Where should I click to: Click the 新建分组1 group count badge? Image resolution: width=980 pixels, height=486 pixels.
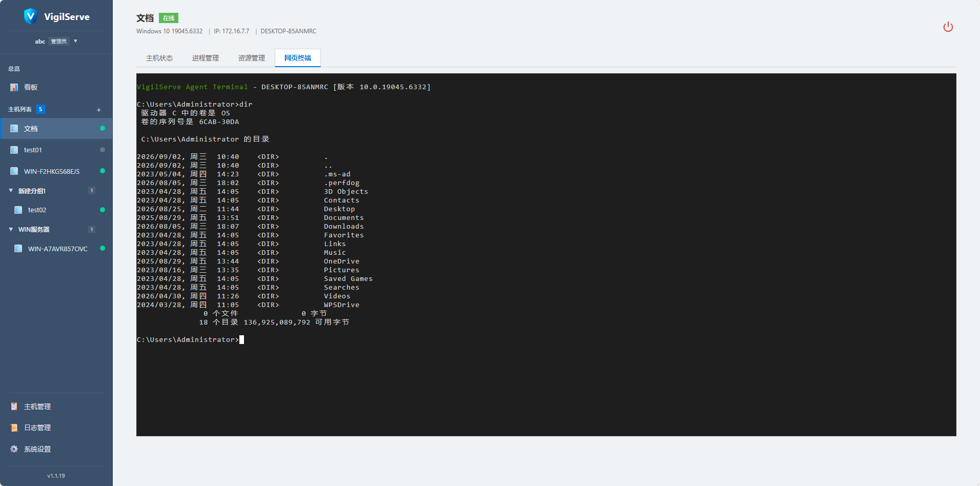92,191
